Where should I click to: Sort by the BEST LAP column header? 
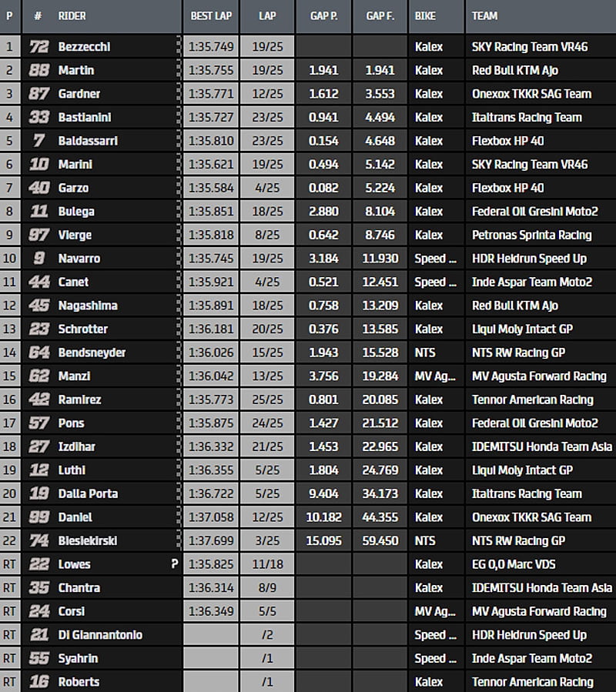click(209, 15)
